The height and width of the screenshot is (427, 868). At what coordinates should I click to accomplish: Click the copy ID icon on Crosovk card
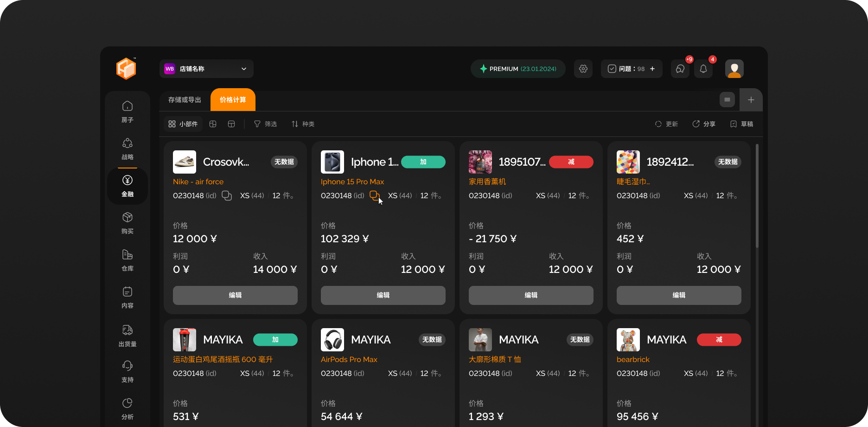(227, 196)
